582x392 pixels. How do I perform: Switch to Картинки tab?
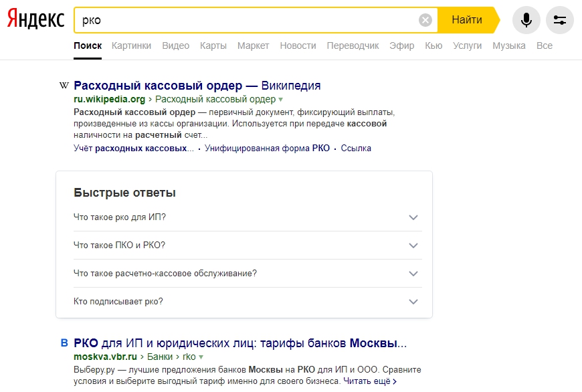pos(131,45)
